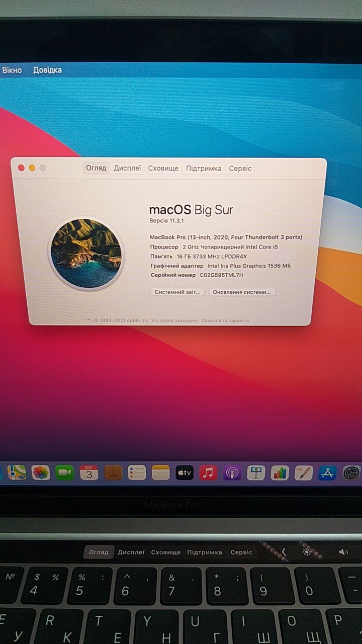The width and height of the screenshot is (362, 644).
Task: Select the Сервіс tab
Action: 240,169
